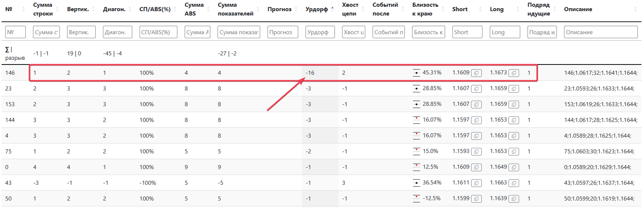644x208 pixels.
Task: Click the edge proximity indicator beside 45.31%
Action: pos(417,73)
